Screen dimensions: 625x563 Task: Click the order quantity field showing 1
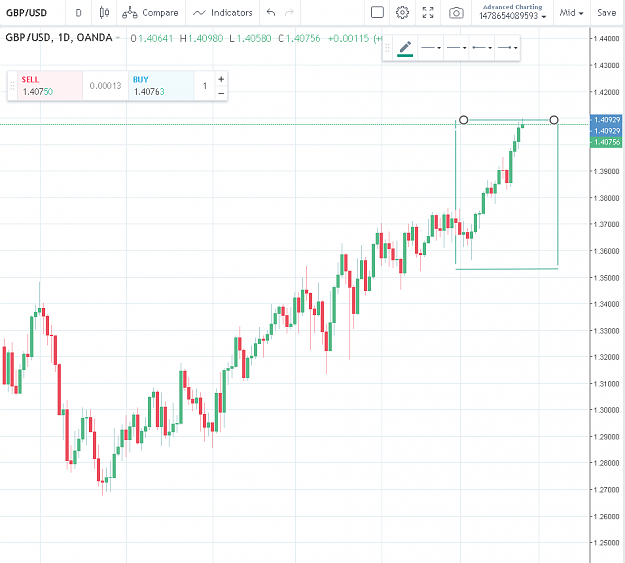(x=204, y=86)
